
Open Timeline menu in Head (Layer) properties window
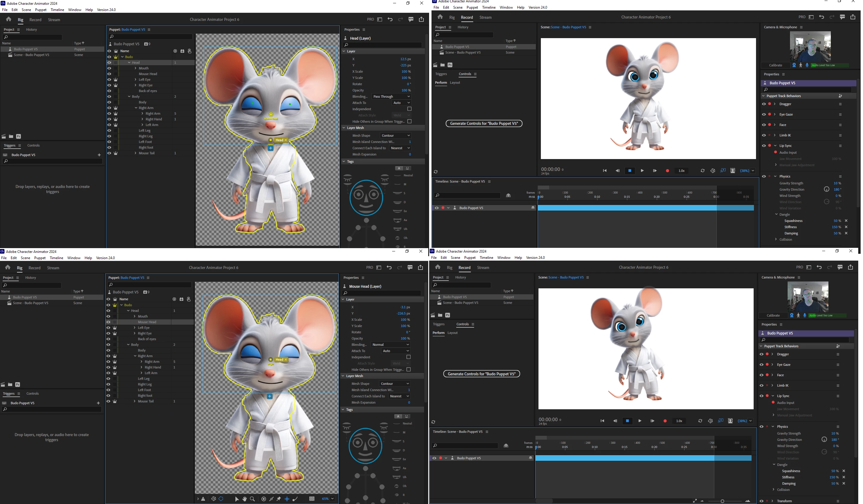57,10
